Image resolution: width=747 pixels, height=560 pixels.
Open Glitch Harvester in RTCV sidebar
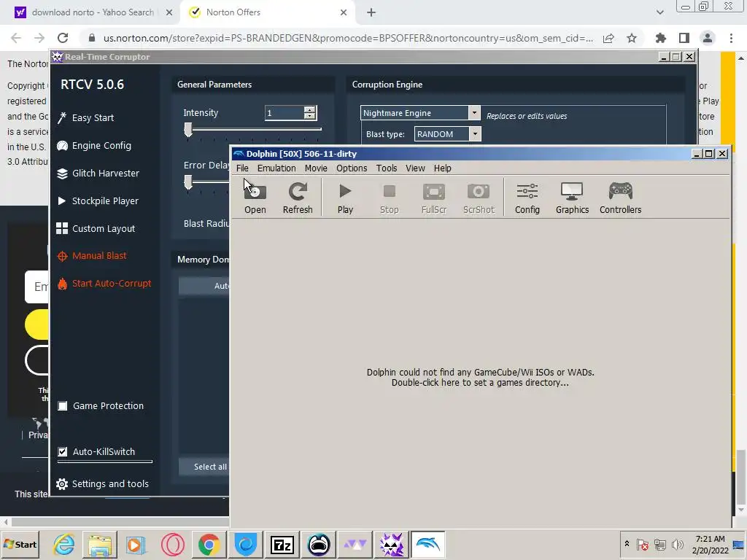[x=98, y=174]
